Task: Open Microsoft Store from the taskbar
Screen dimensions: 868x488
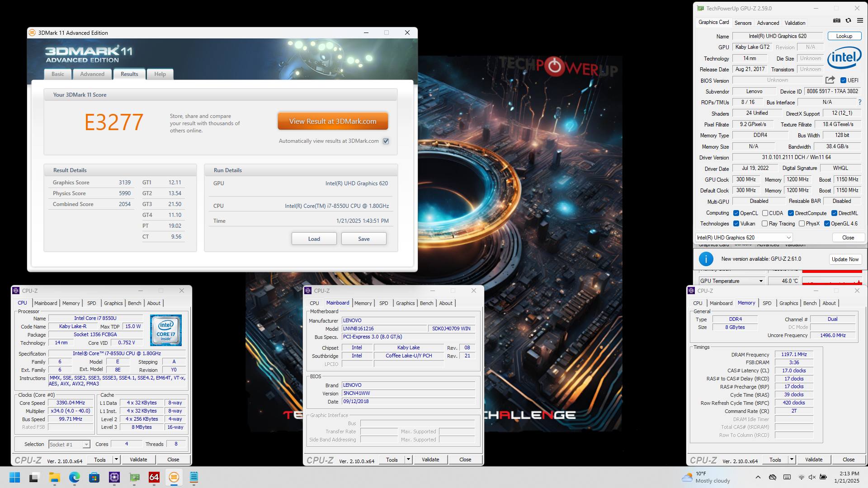Action: 94,477
